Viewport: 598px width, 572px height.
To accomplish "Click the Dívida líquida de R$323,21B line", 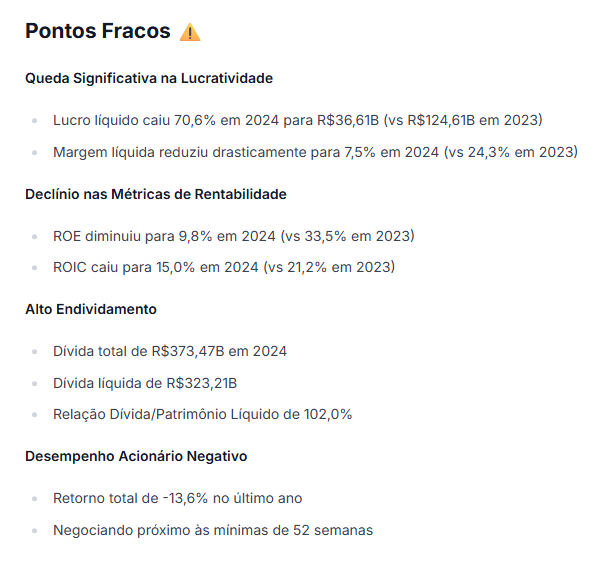I will click(x=145, y=383).
